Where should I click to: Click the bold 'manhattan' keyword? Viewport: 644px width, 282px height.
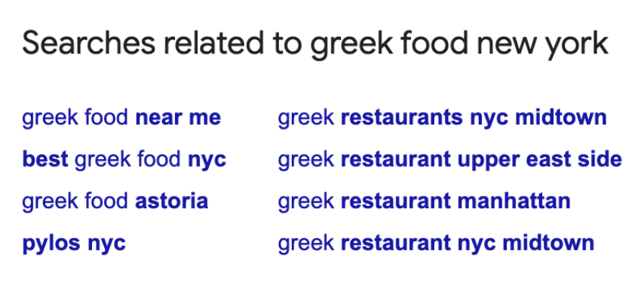click(x=514, y=201)
